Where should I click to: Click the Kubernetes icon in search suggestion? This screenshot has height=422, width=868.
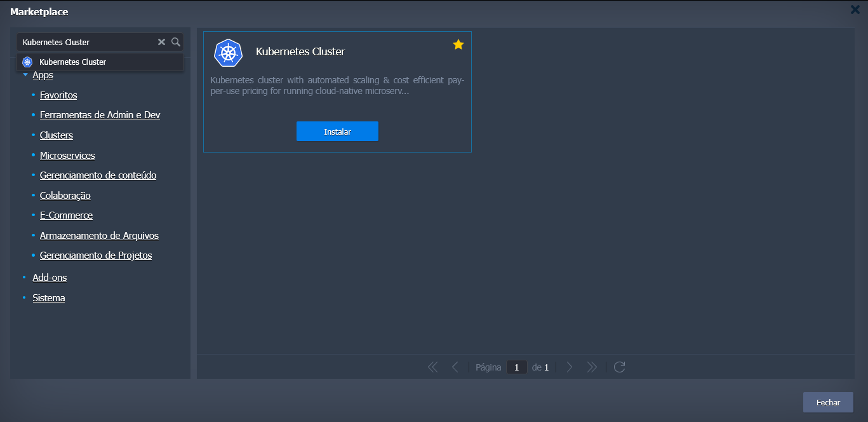27,62
